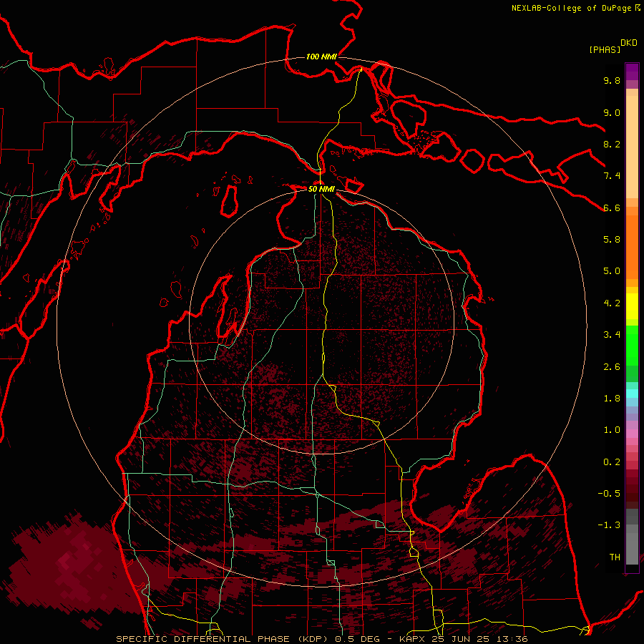Viewport: 644px width, 644px height.
Task: Click the 50 NMI range ring label
Action: pyautogui.click(x=321, y=189)
